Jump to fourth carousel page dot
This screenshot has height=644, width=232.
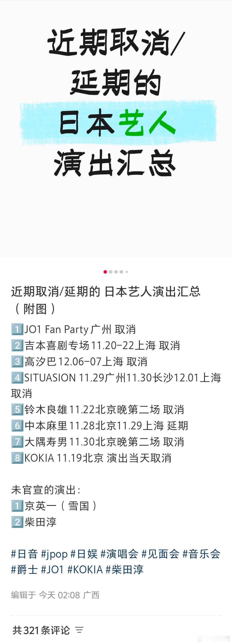click(121, 272)
